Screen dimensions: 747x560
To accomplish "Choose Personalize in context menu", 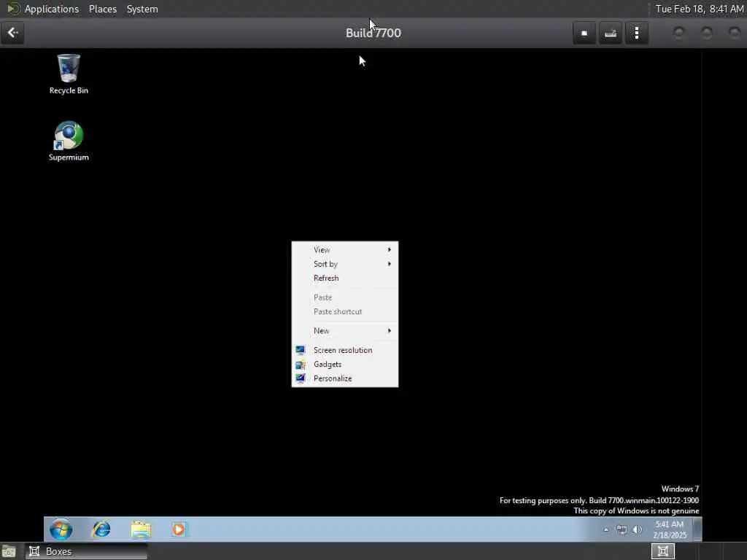I will coord(345,378).
